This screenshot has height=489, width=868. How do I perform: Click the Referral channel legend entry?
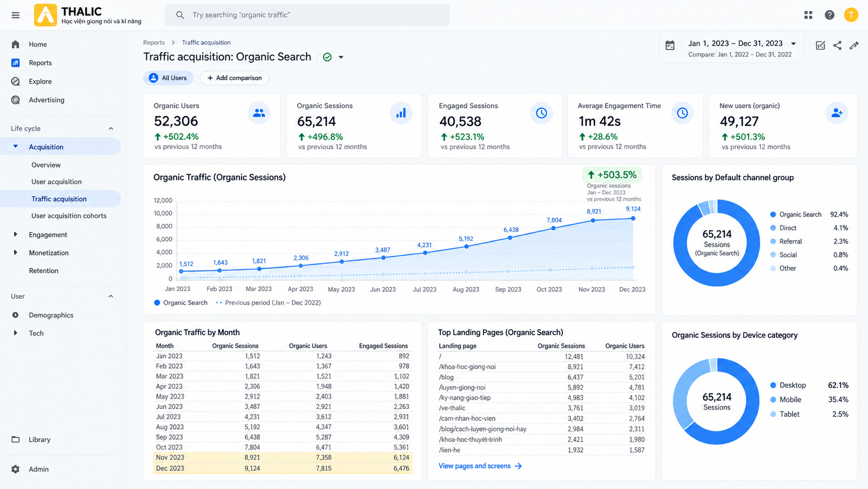(809, 242)
